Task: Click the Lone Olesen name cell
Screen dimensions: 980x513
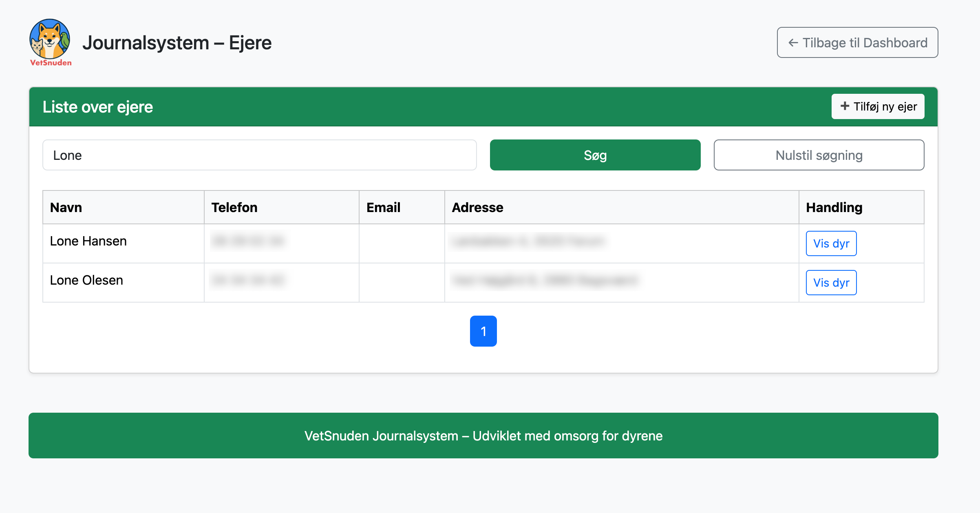Action: point(124,283)
